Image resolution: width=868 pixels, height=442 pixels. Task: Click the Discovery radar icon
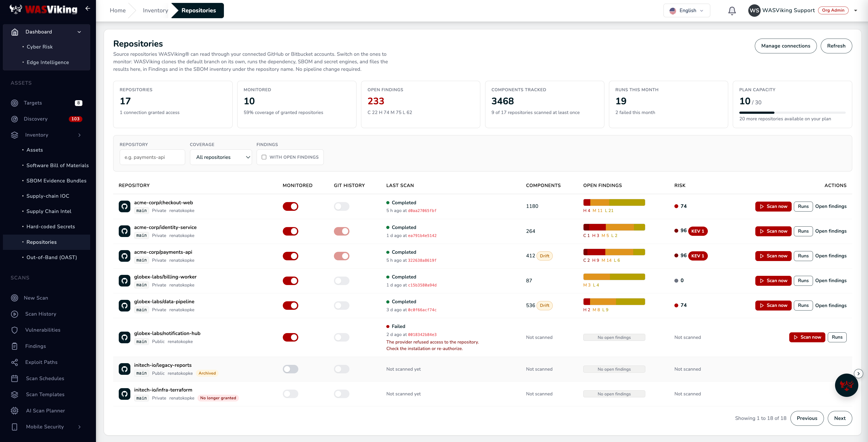(x=15, y=119)
